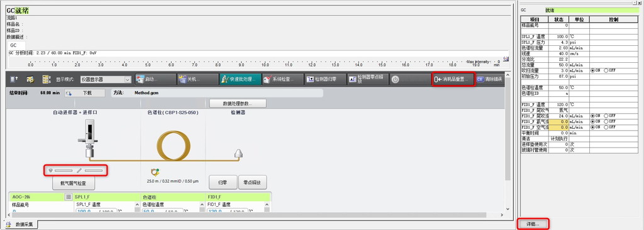
Task: Click the 启动 (startup) toolbar button
Action: click(x=154, y=79)
